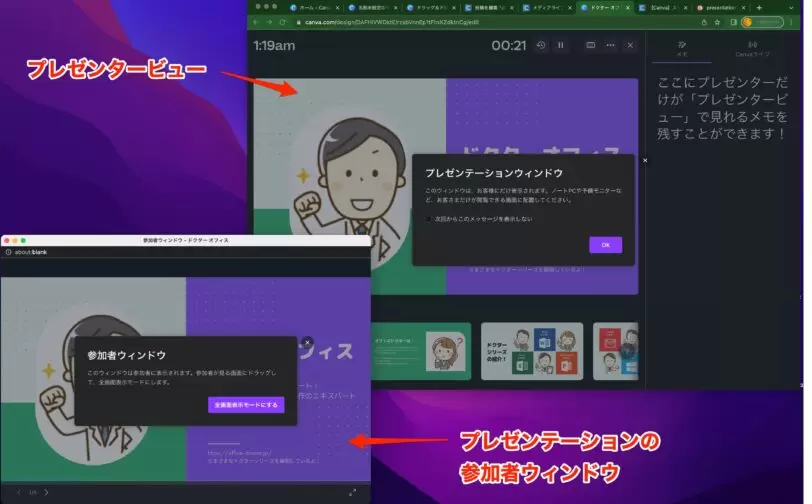Open the Chrome side panel icon
The image size is (812, 504).
pos(733,22)
